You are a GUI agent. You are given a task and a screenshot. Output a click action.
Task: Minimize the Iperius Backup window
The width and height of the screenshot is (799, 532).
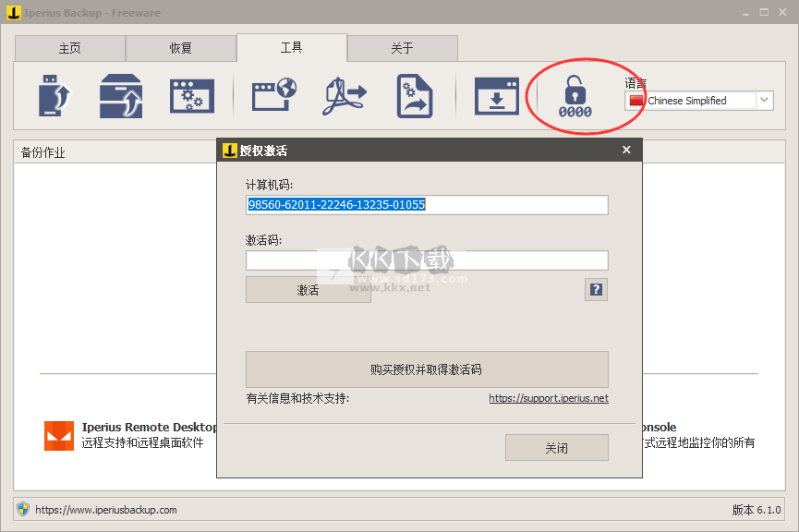[745, 13]
